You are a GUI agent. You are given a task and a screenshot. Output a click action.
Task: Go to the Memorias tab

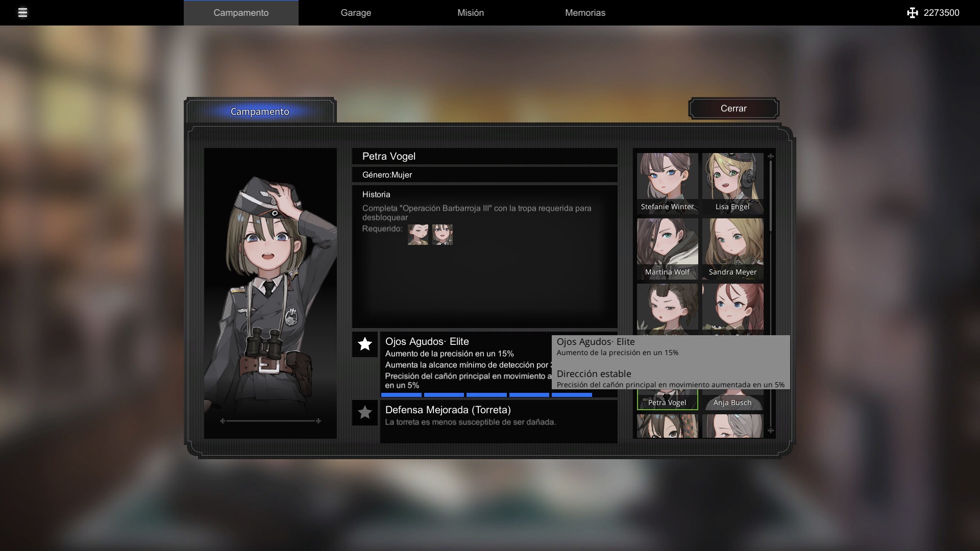tap(585, 13)
